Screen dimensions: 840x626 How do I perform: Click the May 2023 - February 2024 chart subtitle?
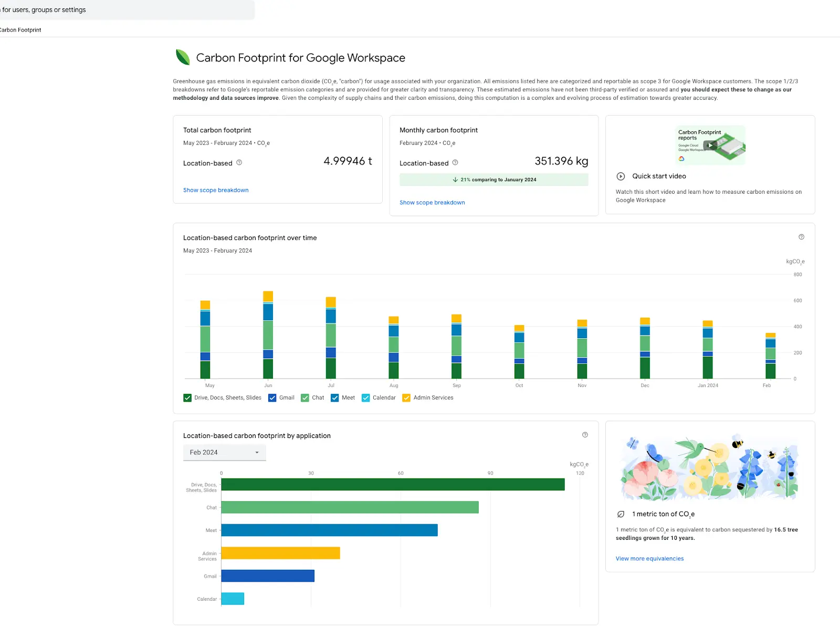(x=217, y=251)
